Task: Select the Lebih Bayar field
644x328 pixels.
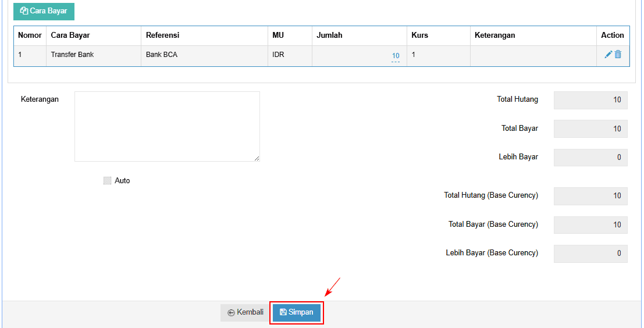Action: tap(590, 158)
